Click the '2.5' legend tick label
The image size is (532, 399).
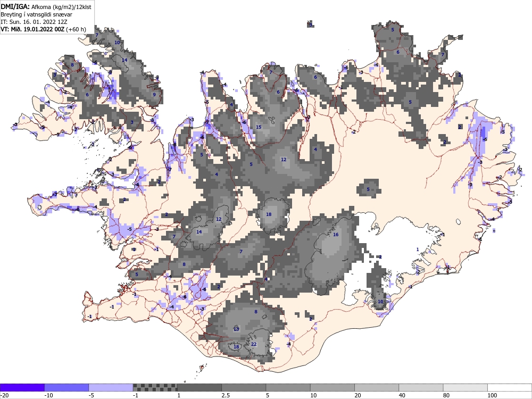(226, 395)
